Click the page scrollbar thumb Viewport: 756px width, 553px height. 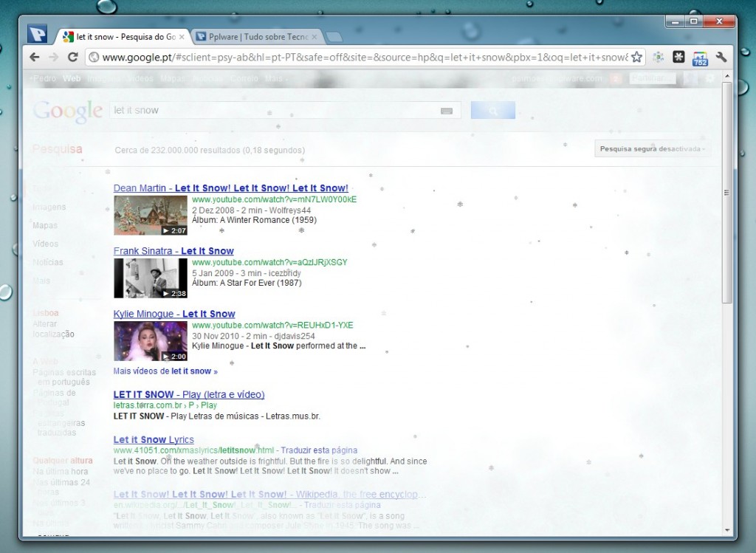click(x=727, y=193)
